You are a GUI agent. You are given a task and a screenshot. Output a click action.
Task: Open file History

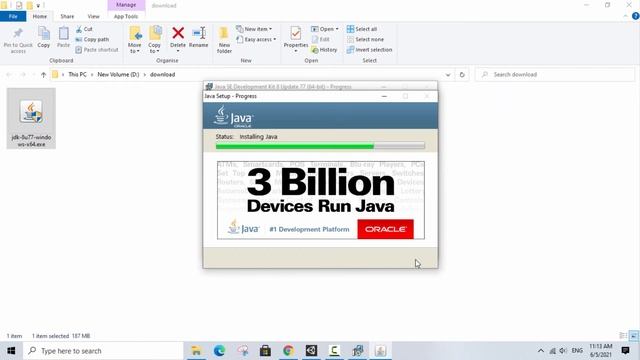click(324, 49)
